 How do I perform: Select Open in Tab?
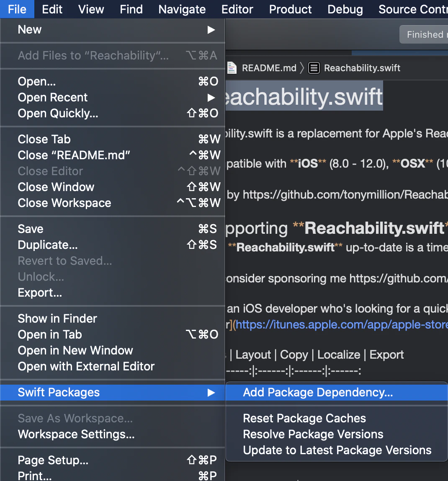(113, 334)
